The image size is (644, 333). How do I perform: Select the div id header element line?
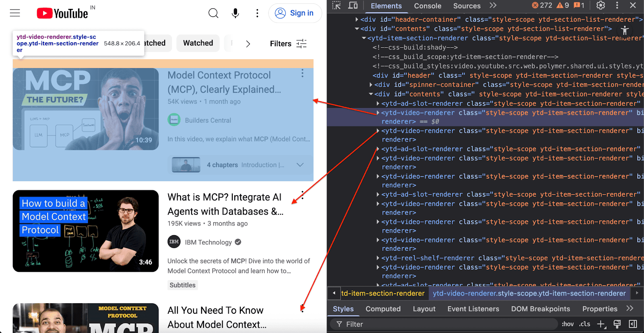508,75
